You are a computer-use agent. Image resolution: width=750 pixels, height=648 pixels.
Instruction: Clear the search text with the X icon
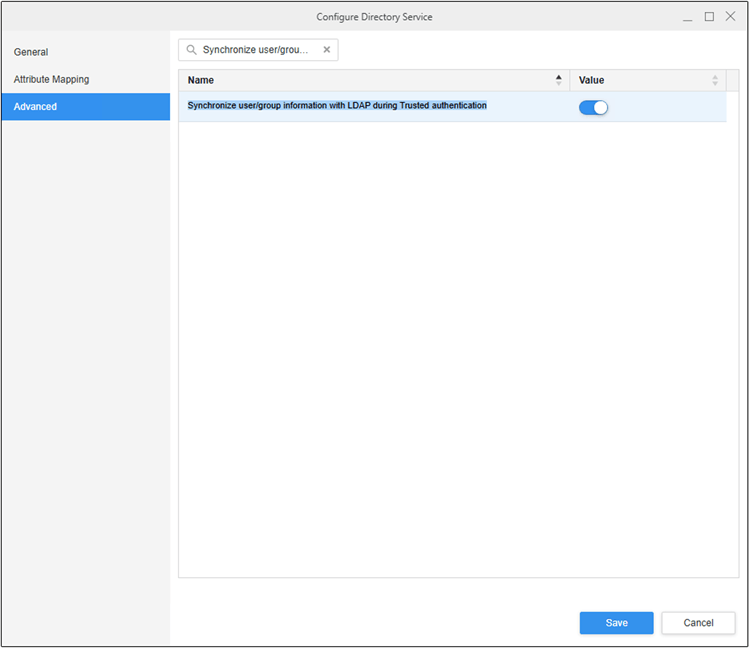[x=326, y=50]
